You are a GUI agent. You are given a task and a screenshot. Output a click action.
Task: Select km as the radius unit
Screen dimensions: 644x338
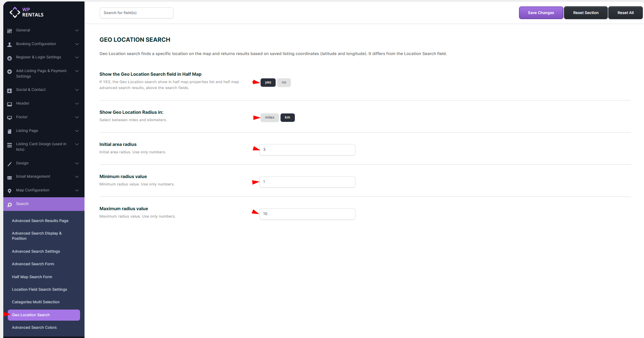coord(287,117)
